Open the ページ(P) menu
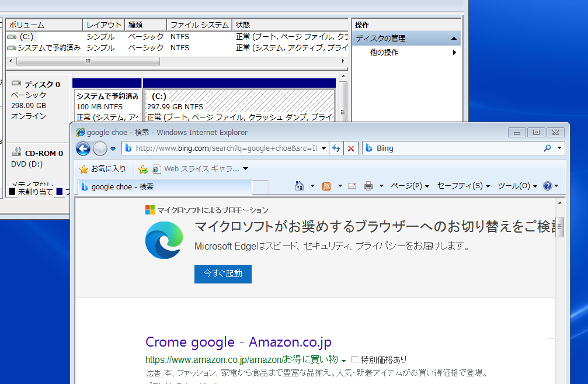Image resolution: width=588 pixels, height=384 pixels. pos(410,186)
